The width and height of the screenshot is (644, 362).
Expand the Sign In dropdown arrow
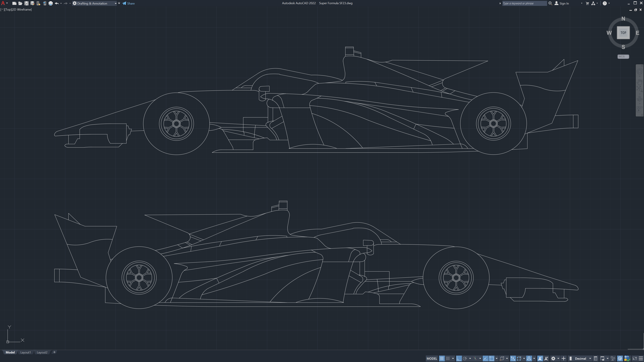pos(581,3)
